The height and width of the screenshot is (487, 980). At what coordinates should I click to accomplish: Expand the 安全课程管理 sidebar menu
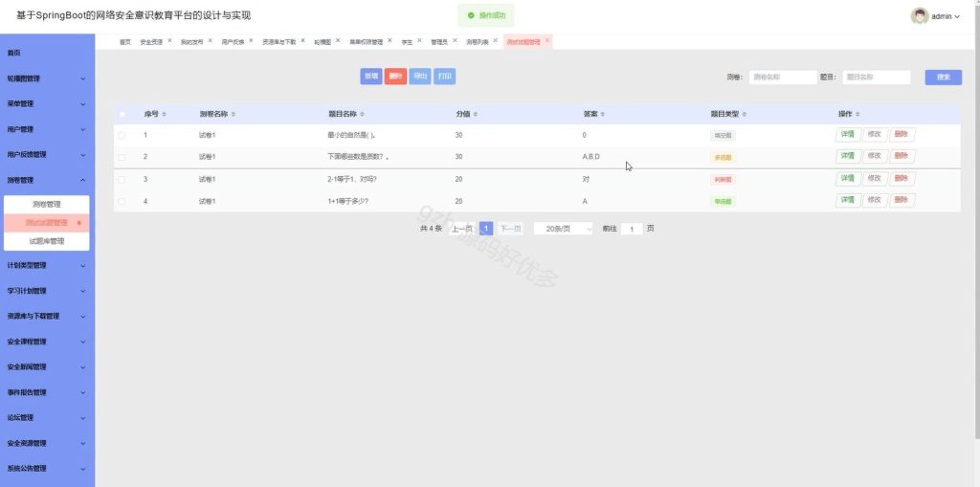coord(48,342)
